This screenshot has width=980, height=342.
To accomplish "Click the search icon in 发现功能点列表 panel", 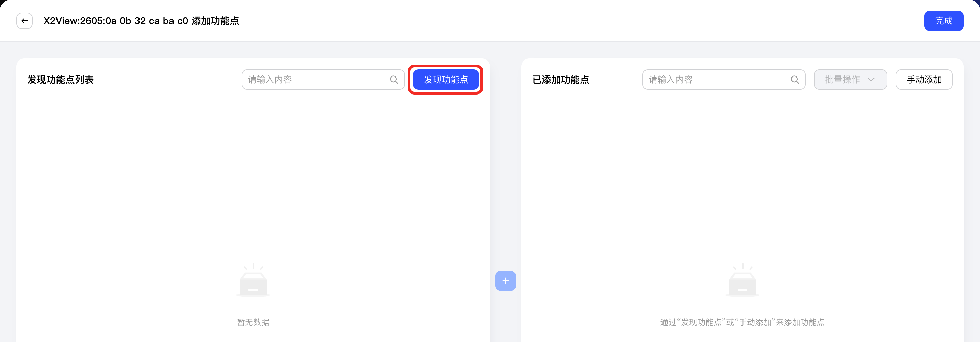I will (394, 80).
